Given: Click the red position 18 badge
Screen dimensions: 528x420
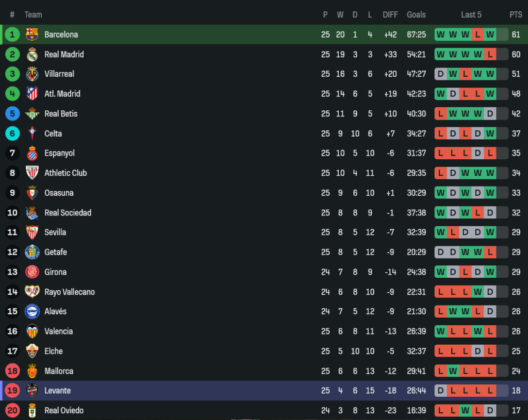Looking at the screenshot, I should coord(12,371).
